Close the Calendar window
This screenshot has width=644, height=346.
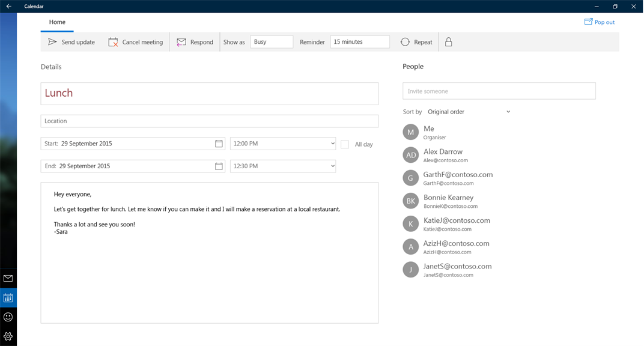[x=633, y=6]
